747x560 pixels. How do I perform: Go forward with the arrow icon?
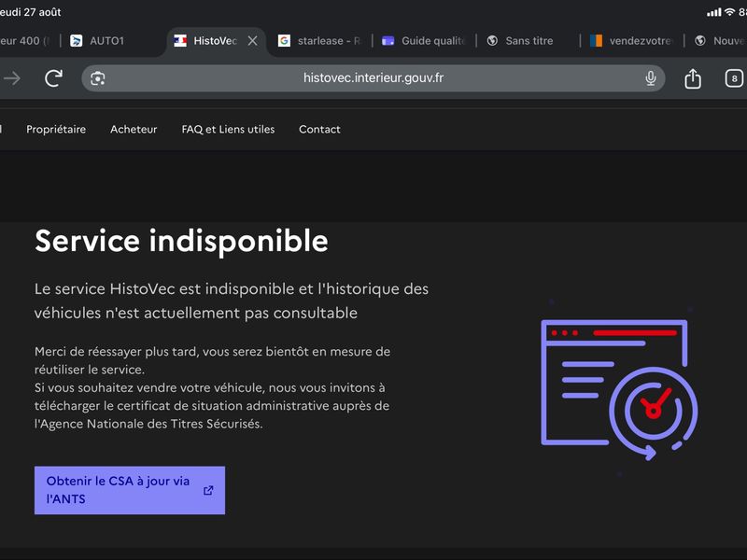(x=11, y=78)
